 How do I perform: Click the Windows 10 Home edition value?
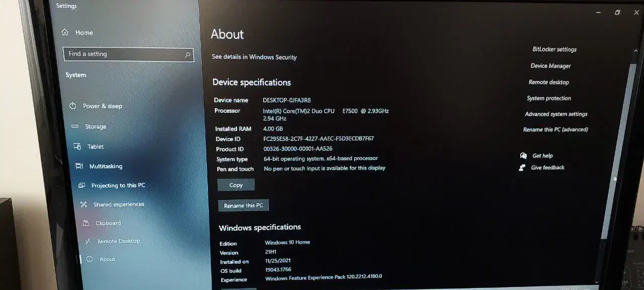(287, 242)
